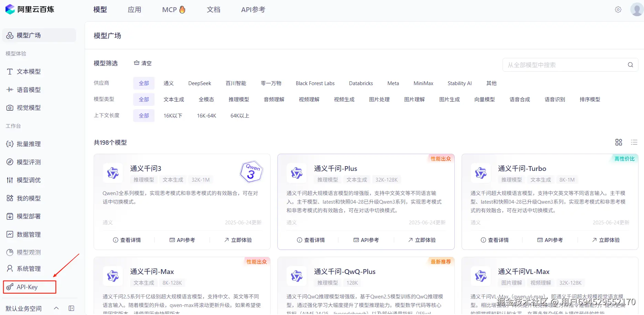This screenshot has height=315, width=644.
Task: Open the 文档 top navigation tab
Action: coord(213,10)
